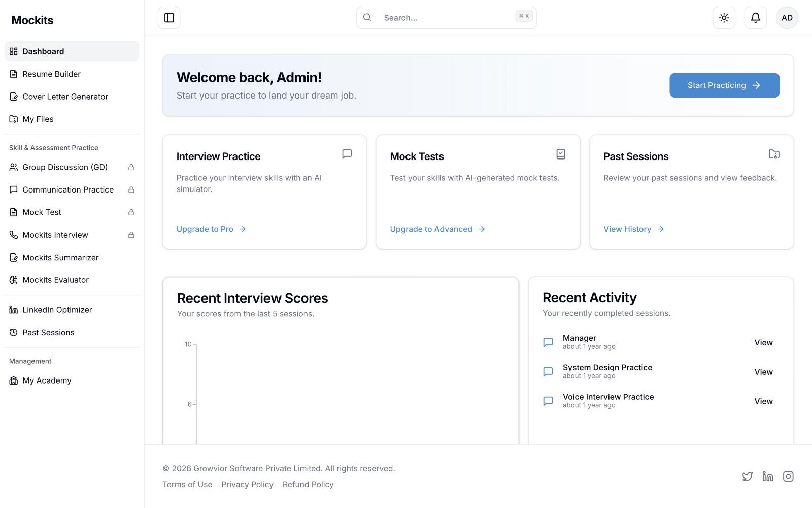Click the Past Sessions folder icon
Screen dimensions: 812x508
(x=774, y=154)
